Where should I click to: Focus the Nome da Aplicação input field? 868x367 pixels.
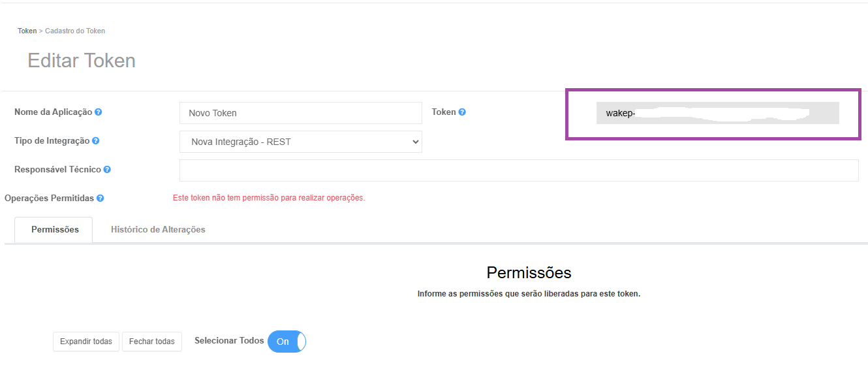[x=301, y=113]
